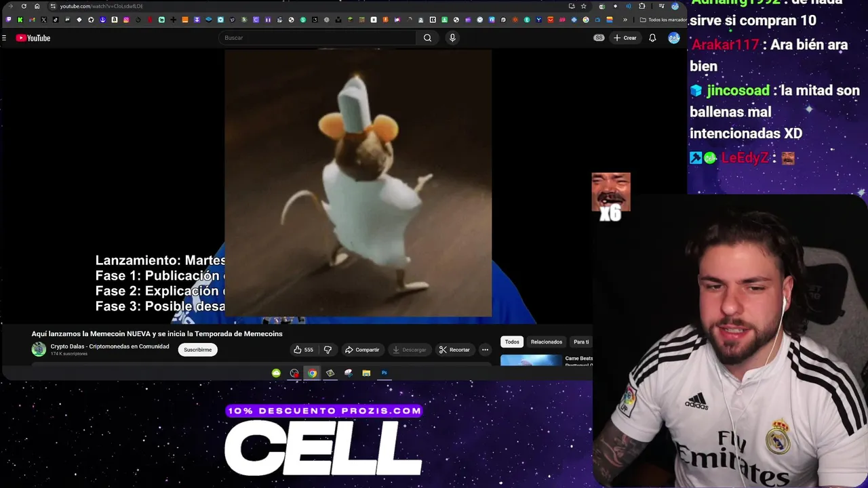
Task: Open the Photoshop icon in the taskbar
Action: (x=384, y=373)
